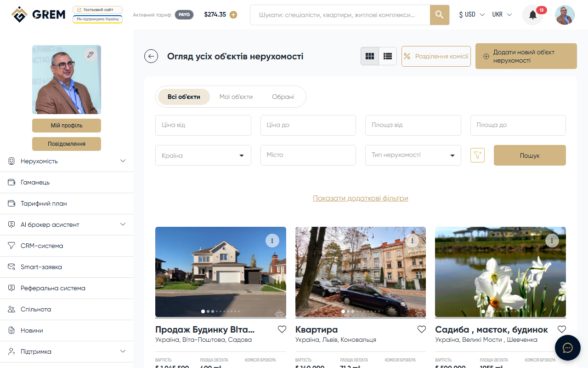588x368 pixels.
Task: Click the back arrow beside page title
Action: pyautogui.click(x=151, y=56)
